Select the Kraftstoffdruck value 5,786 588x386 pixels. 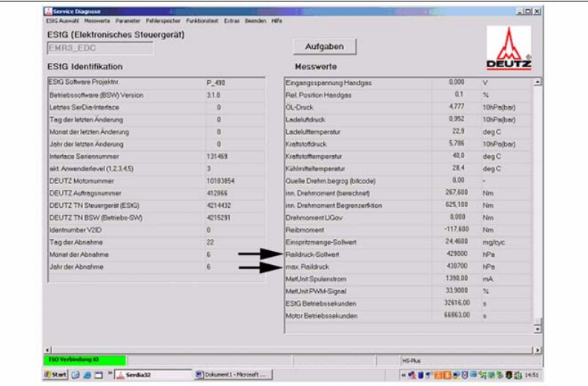coord(457,143)
